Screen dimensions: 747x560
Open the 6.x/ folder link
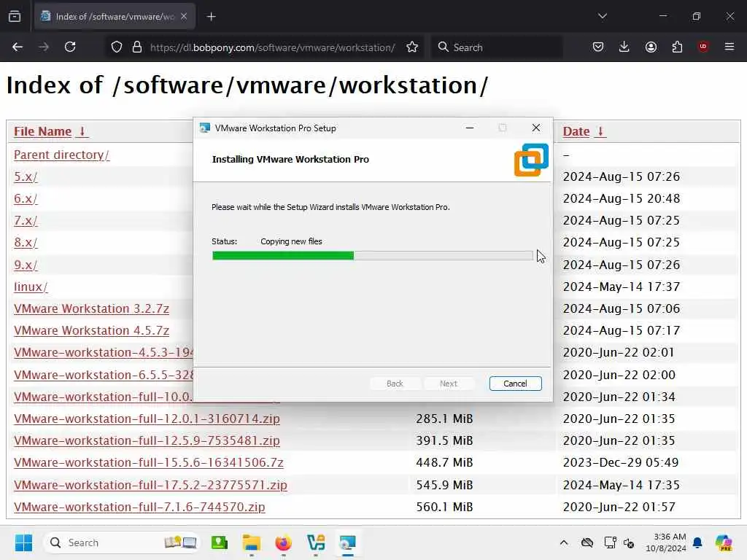pos(26,198)
